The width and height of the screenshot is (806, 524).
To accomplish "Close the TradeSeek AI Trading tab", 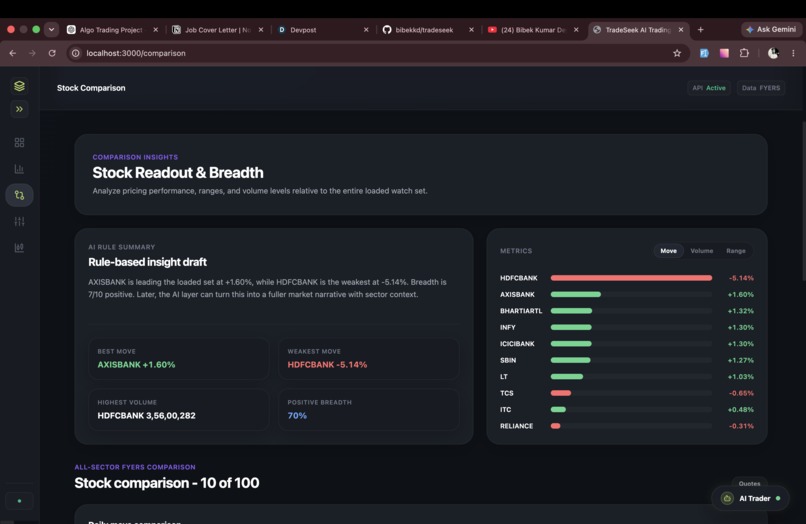I will pyautogui.click(x=681, y=30).
